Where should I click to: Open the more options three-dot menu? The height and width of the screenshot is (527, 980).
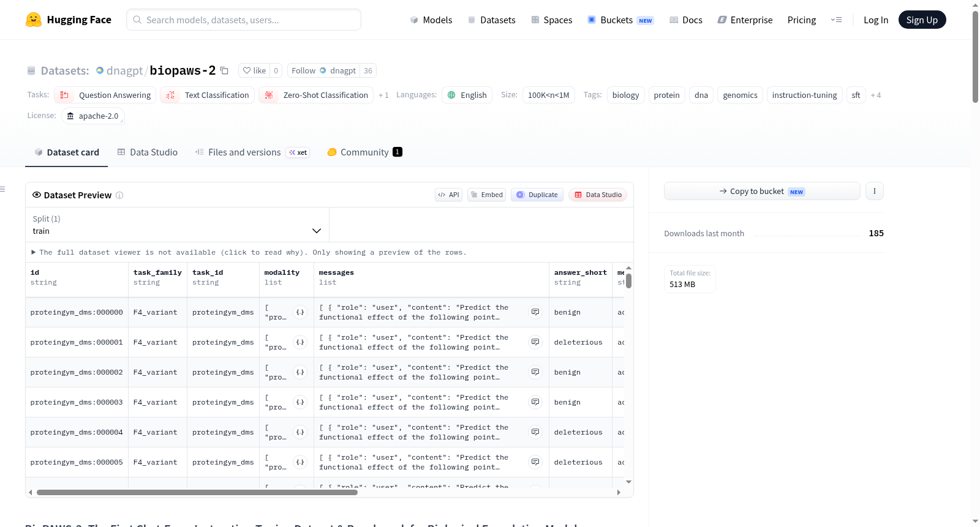(874, 191)
